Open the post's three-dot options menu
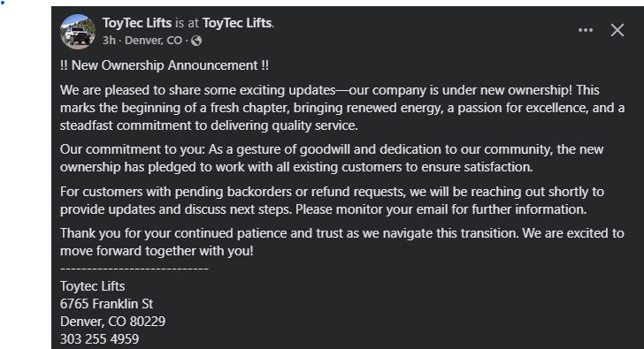Image resolution: width=644 pixels, height=349 pixels. pos(586,30)
